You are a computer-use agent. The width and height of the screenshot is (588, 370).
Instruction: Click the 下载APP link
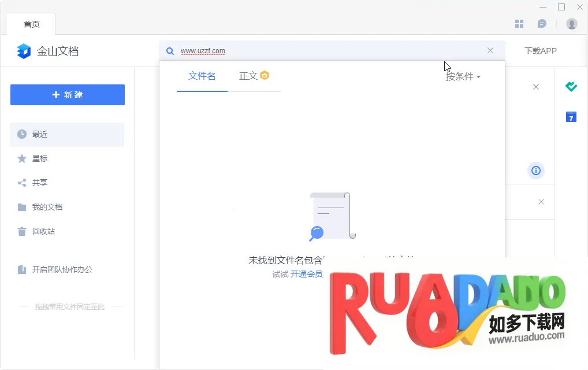pos(540,51)
